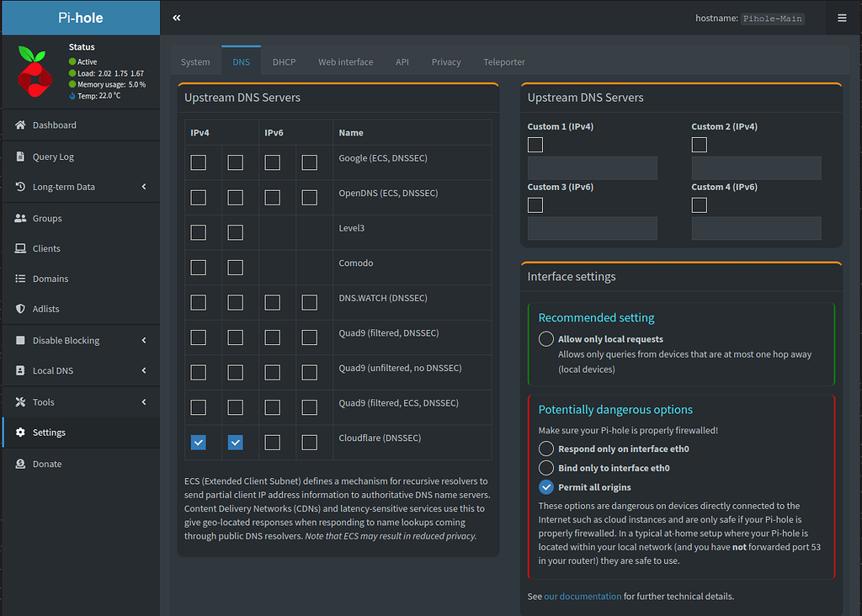Enable the Custom 1 (IPv4) checkbox
The width and height of the screenshot is (862, 616).
click(x=535, y=145)
